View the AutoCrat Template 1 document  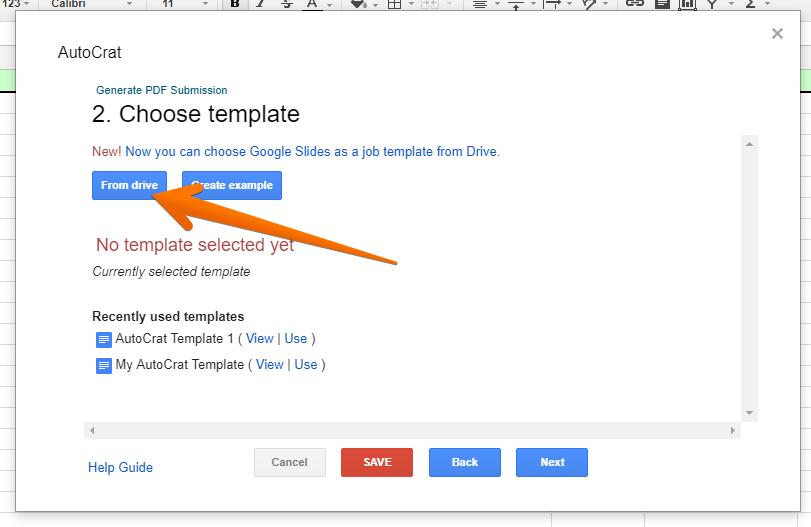259,339
